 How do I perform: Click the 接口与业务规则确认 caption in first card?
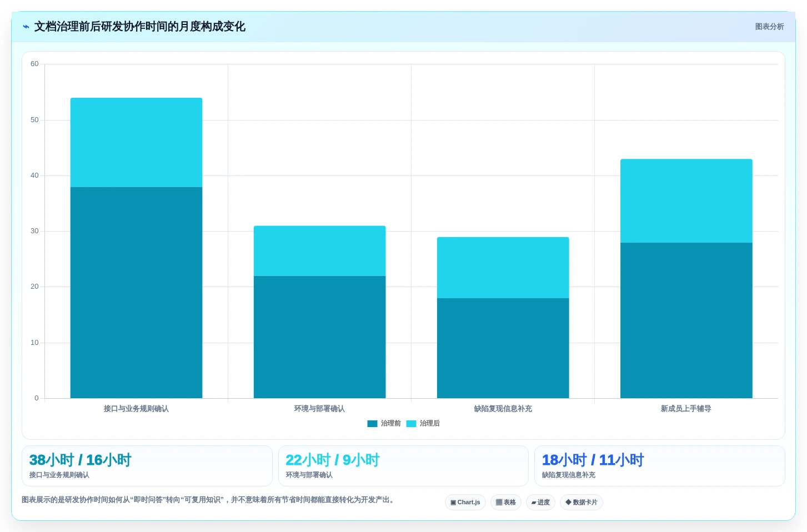(x=59, y=475)
